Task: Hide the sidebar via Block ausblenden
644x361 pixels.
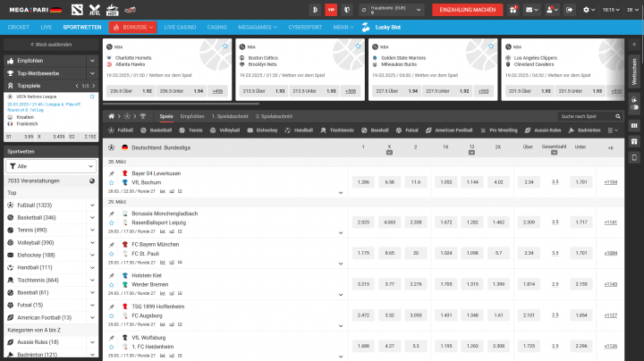Action: coord(51,45)
